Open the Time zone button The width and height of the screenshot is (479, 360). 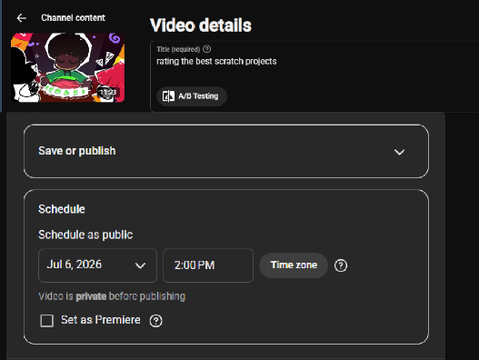tap(294, 265)
